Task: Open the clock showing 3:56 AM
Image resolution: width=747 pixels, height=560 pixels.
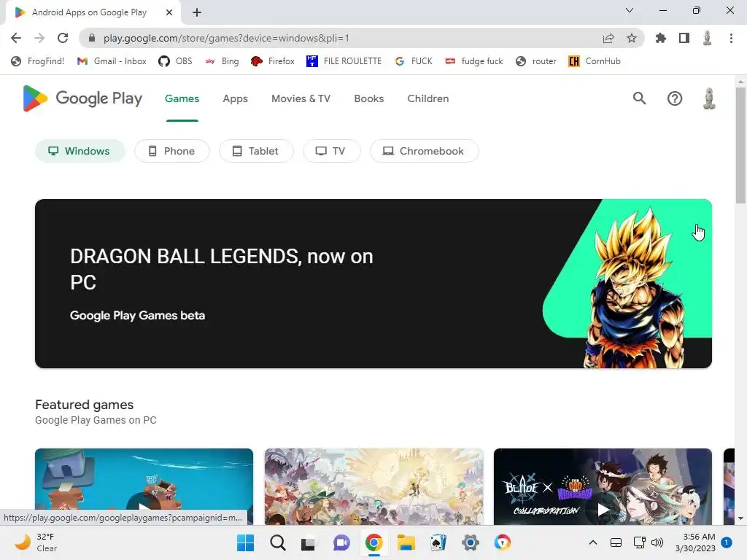Action: pyautogui.click(x=695, y=542)
